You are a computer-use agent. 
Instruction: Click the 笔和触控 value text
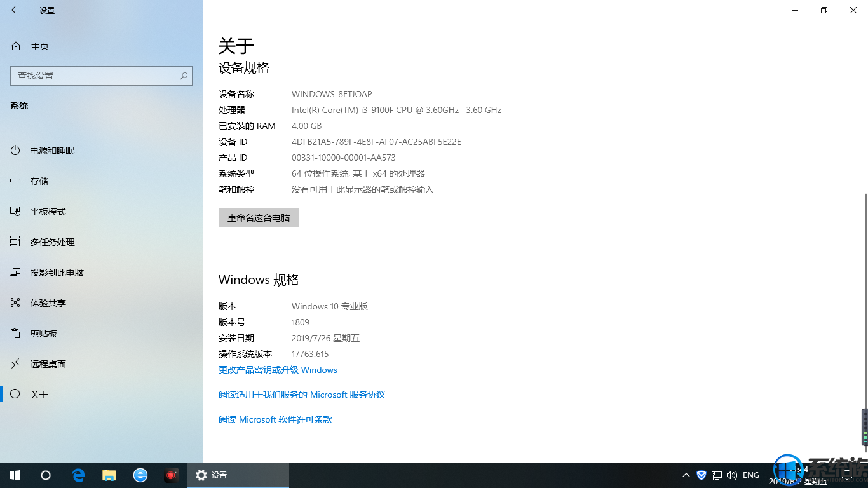tap(363, 189)
